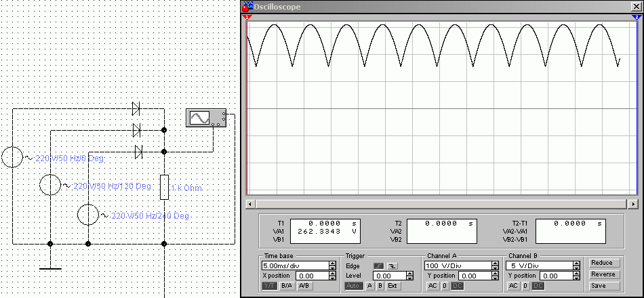Select the 0 Deg AC voltage source
The height and width of the screenshot is (298, 644).
click(13, 157)
